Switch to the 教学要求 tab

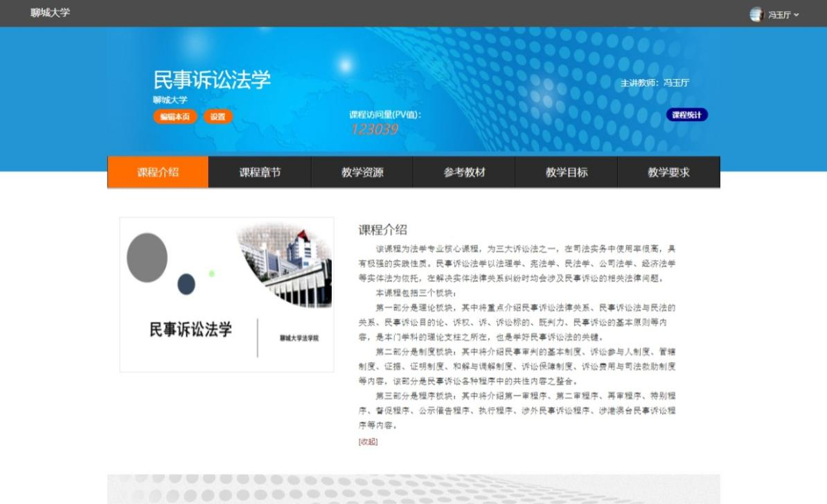pos(668,172)
